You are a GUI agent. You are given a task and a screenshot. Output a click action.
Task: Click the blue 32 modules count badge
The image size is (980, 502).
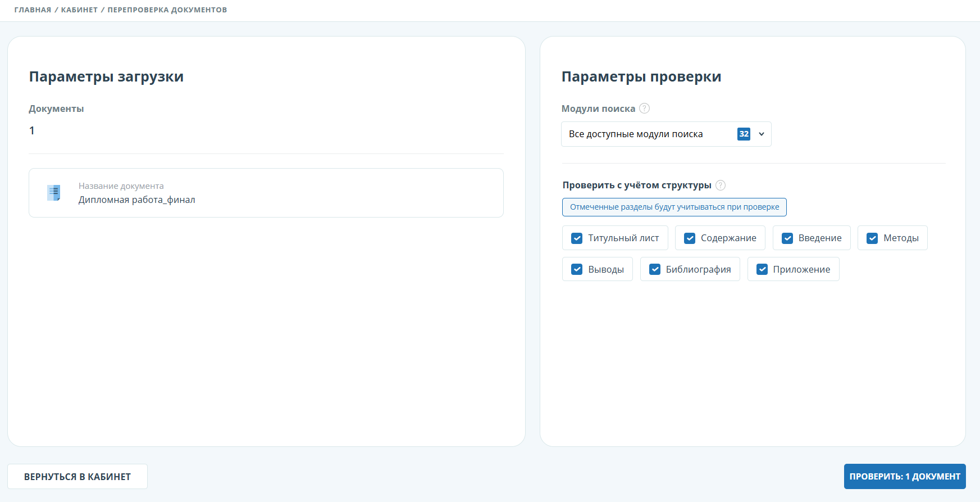click(x=744, y=134)
